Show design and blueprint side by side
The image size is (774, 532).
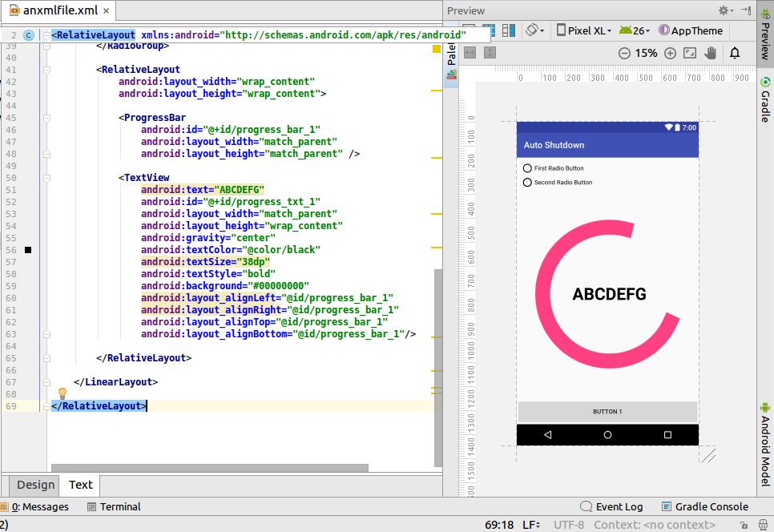(509, 30)
